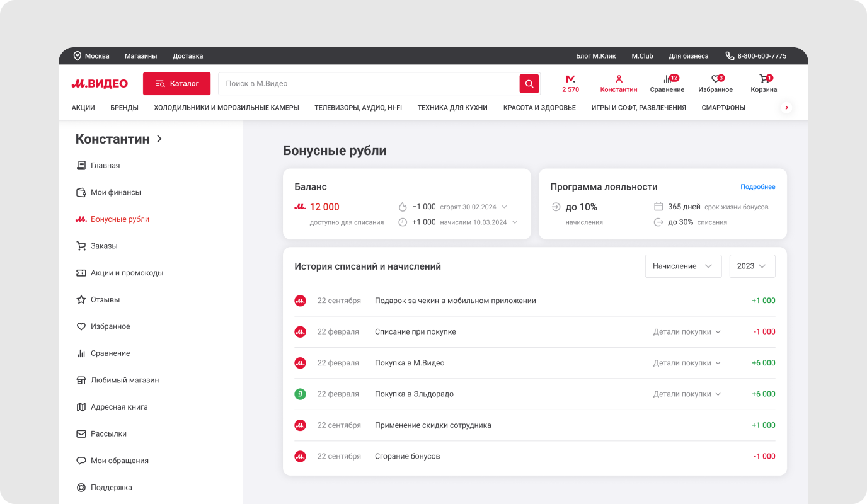Open the Магазины link in top bar

[141, 56]
